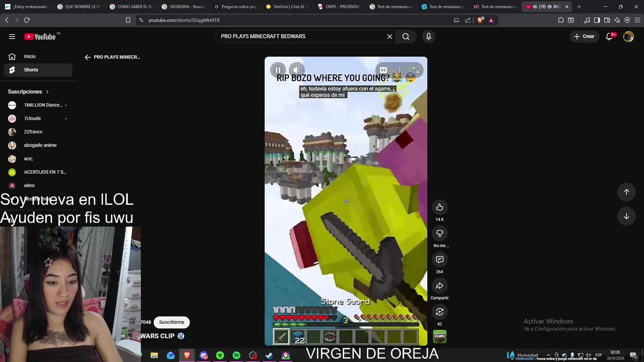Open the adeo channel
This screenshot has height=362, width=644.
pos(38,186)
